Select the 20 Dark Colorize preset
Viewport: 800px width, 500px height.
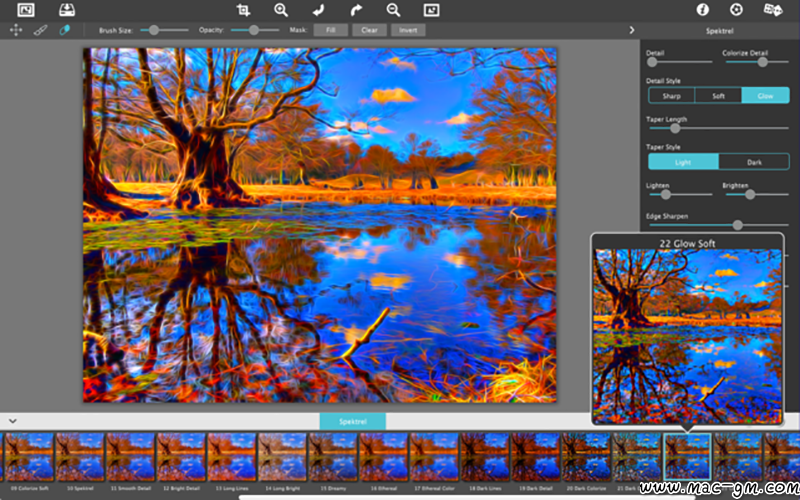[586, 457]
